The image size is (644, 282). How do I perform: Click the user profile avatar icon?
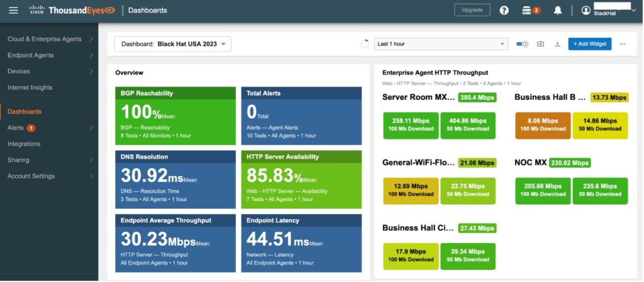point(586,10)
